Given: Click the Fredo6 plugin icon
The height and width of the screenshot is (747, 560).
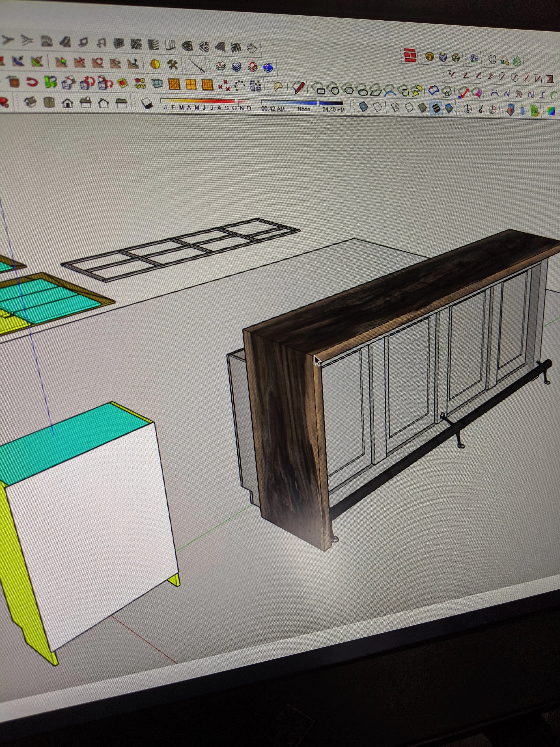Looking at the screenshot, I should pyautogui.click(x=474, y=59).
